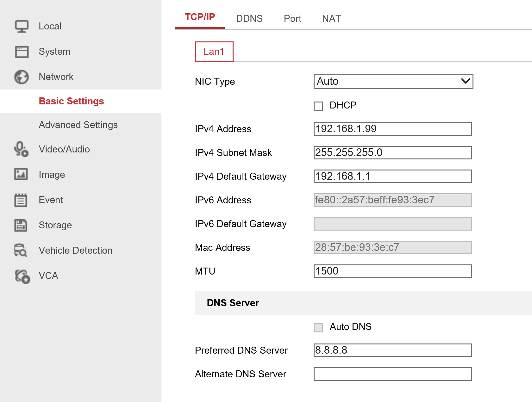The image size is (532, 402).
Task: Click the Event notepad icon
Action: pos(21,200)
